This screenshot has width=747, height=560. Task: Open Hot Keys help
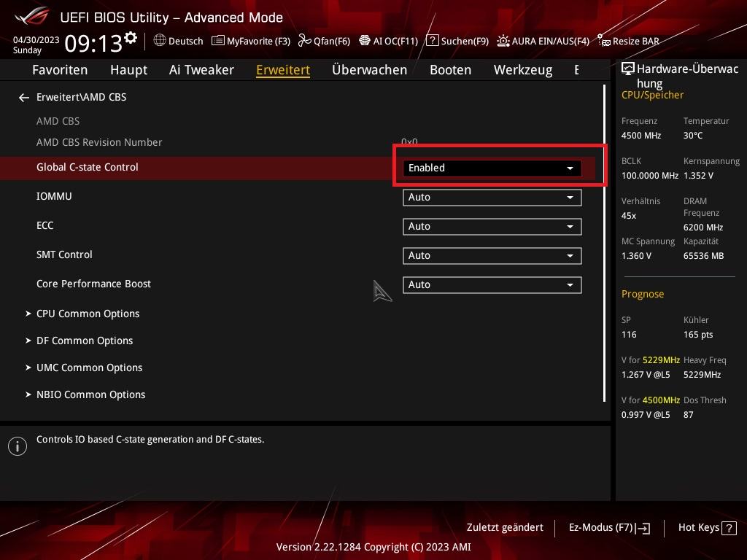click(x=707, y=528)
